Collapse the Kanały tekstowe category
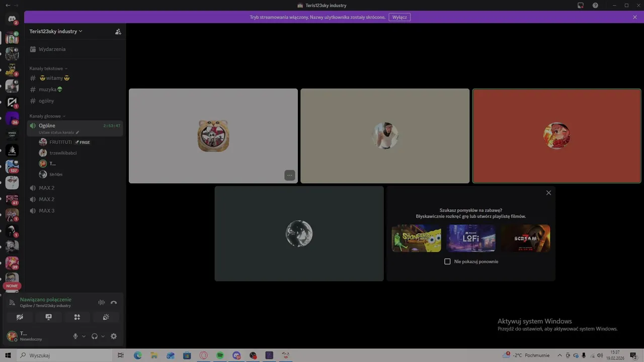 coord(48,68)
